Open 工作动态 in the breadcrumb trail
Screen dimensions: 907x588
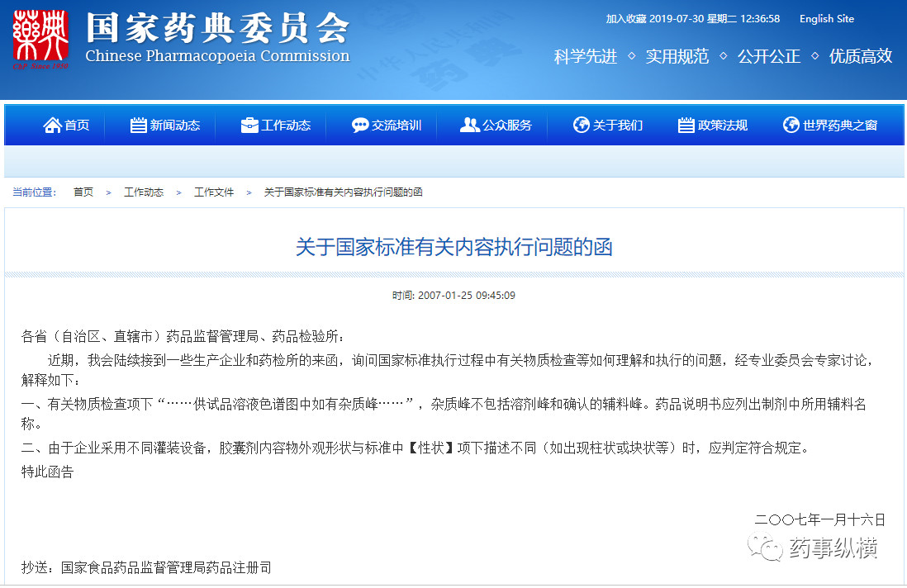144,192
